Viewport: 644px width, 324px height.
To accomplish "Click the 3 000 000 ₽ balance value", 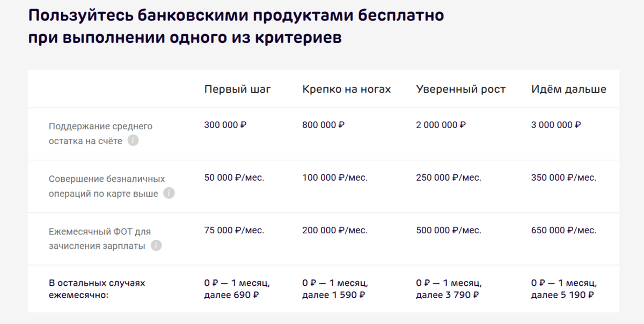I will click(556, 125).
